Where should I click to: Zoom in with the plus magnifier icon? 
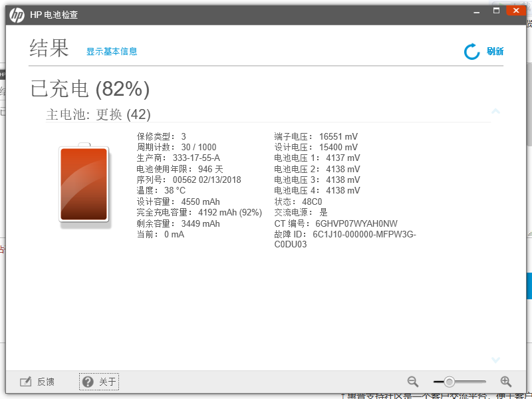pos(506,382)
